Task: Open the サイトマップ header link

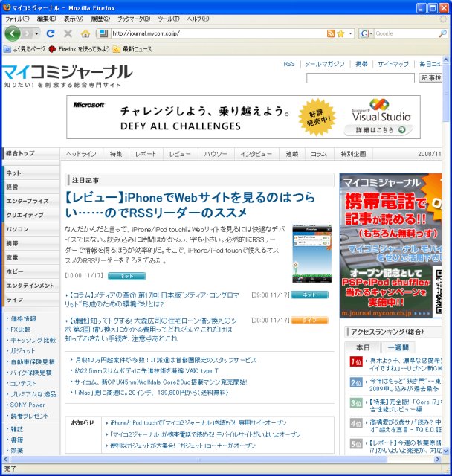Action: [x=393, y=64]
